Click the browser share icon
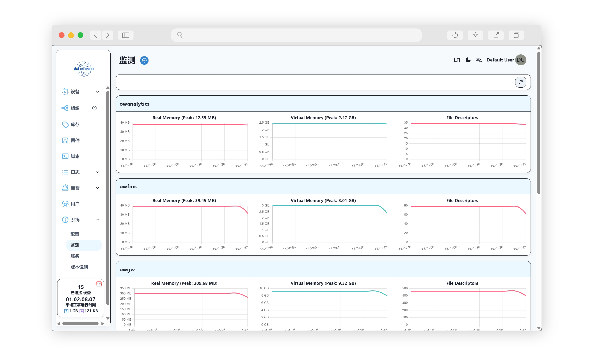Viewport: 593px width, 364px height. point(496,35)
